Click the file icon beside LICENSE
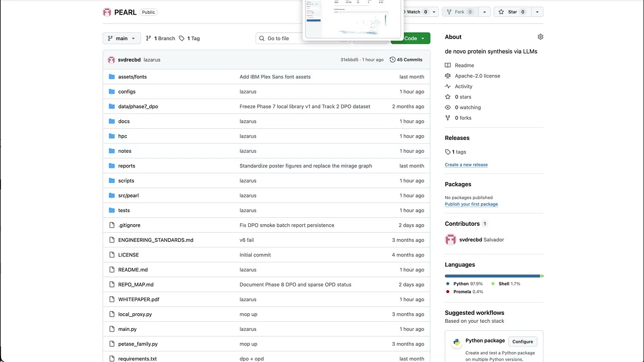The image size is (644, 362). 112,255
